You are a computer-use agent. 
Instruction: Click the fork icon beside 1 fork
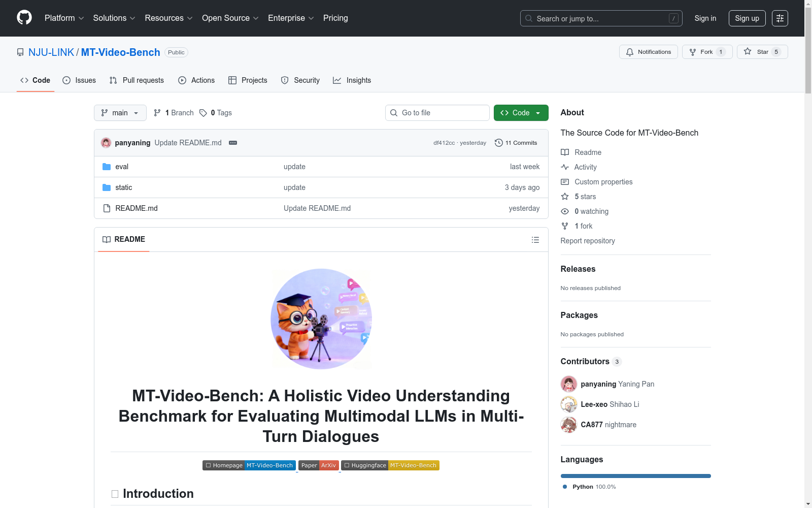(565, 226)
